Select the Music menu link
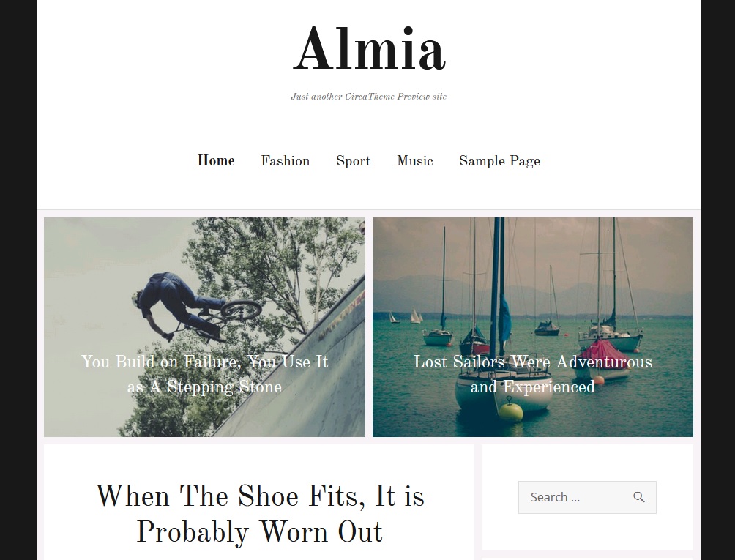This screenshot has height=560, width=735. 415,161
